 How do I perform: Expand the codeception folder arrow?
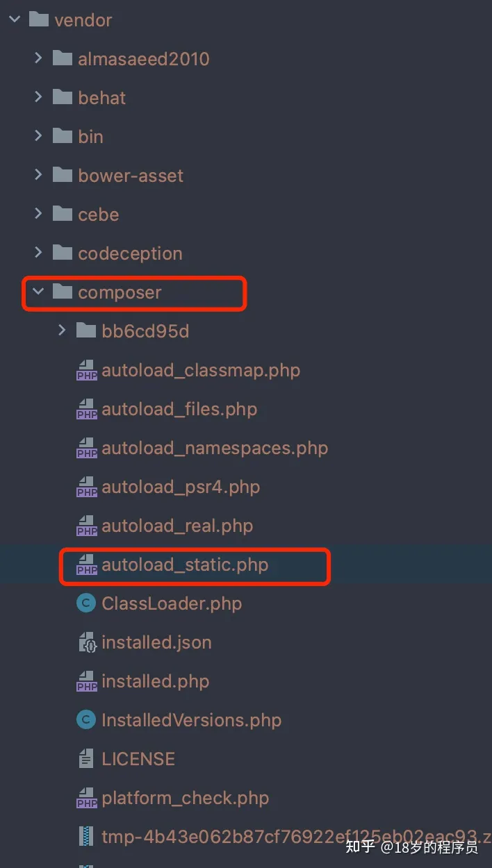pos(38,253)
